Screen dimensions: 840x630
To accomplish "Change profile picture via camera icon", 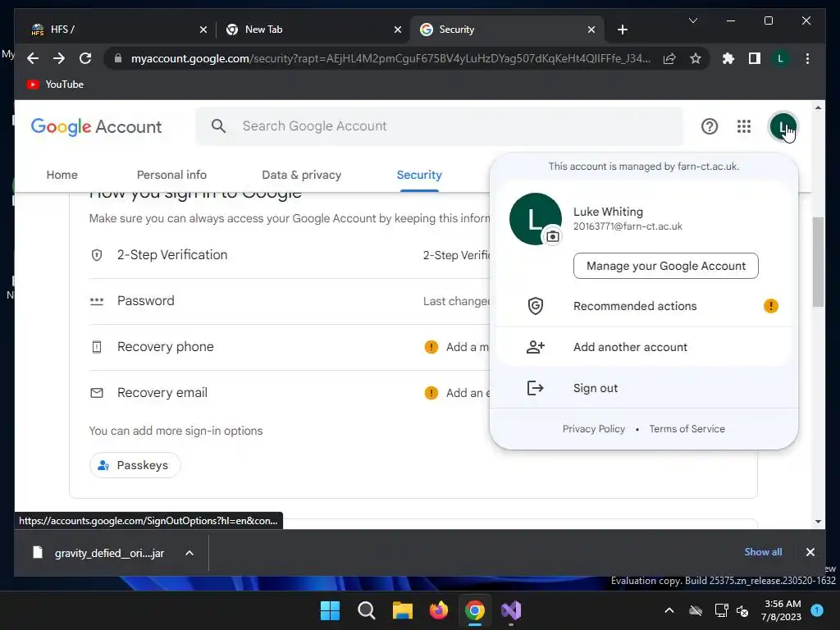I will point(553,236).
